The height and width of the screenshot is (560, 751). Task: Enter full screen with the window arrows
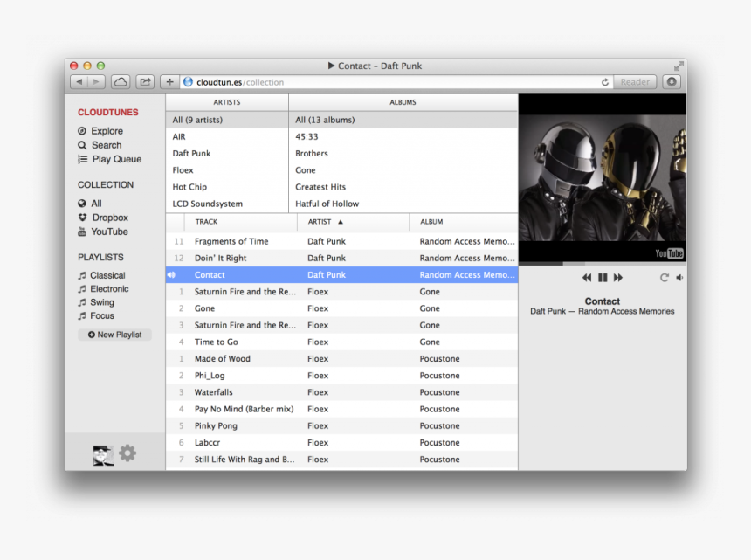(x=679, y=66)
